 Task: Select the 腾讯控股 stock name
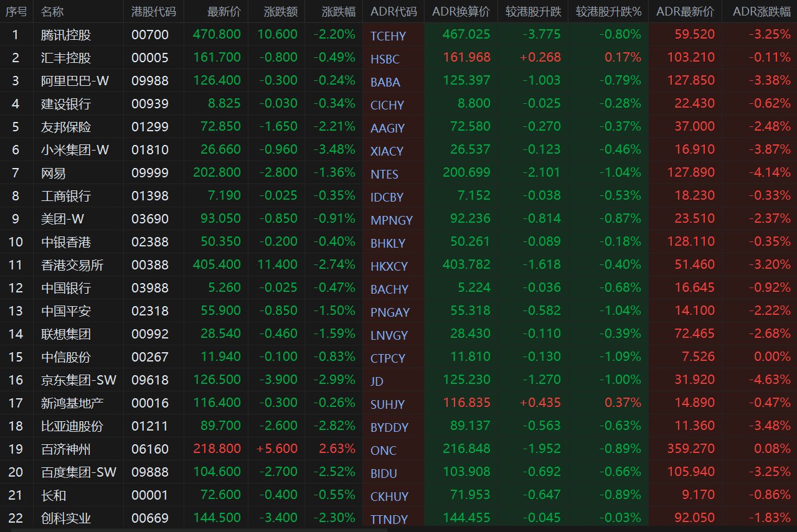66,34
